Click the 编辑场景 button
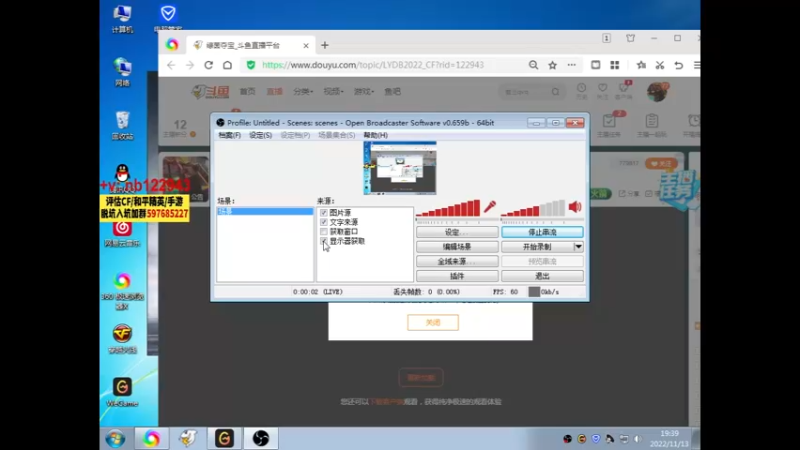This screenshot has height=450, width=800. point(457,247)
